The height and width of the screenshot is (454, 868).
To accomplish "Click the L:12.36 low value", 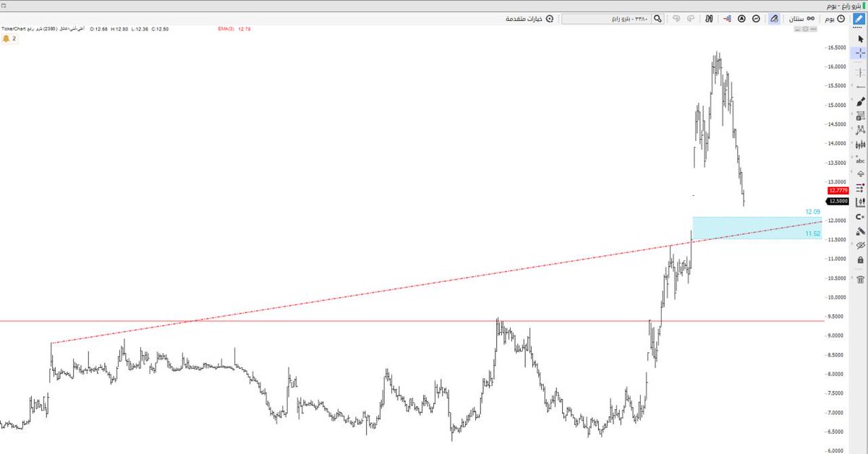I will [x=140, y=29].
